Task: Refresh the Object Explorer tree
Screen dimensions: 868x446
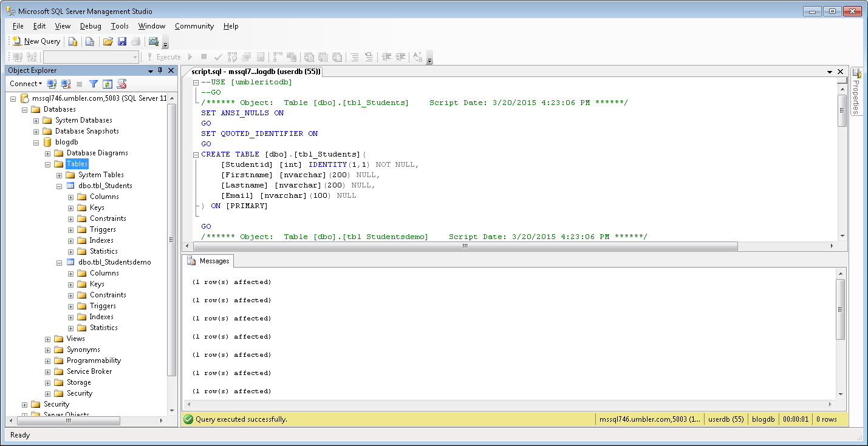Action: pyautogui.click(x=108, y=84)
